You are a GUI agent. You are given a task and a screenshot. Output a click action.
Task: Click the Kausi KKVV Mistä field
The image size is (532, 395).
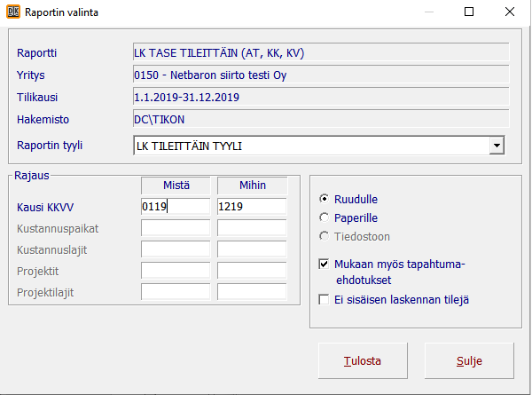click(x=175, y=207)
